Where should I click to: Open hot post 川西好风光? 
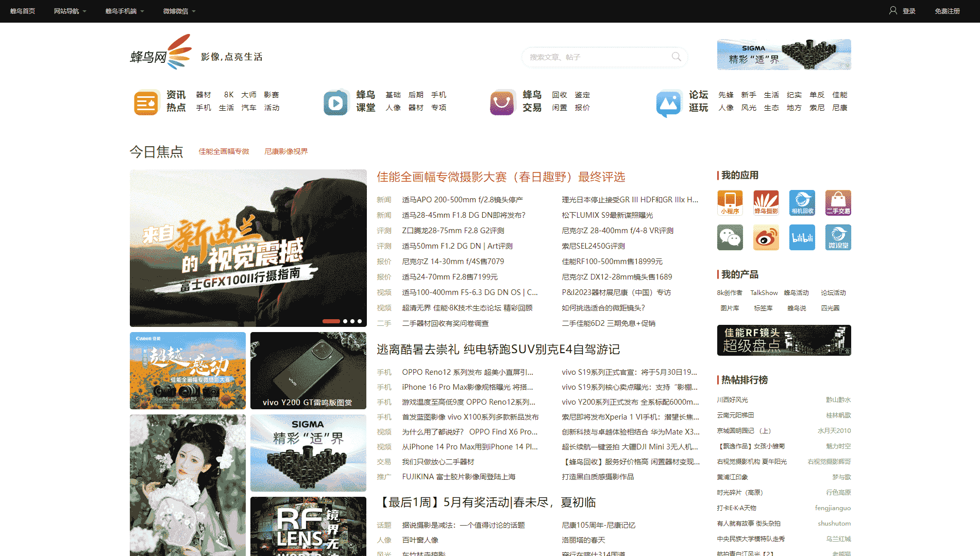pos(732,400)
